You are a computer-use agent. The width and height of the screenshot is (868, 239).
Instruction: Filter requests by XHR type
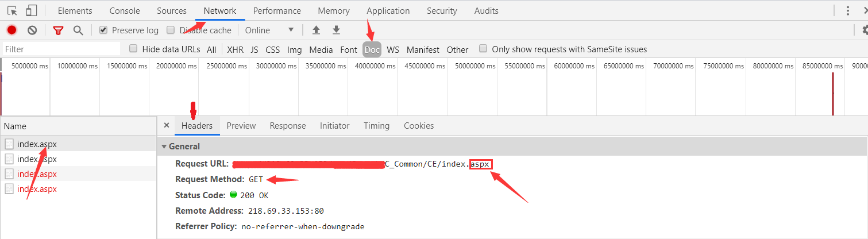pos(235,50)
